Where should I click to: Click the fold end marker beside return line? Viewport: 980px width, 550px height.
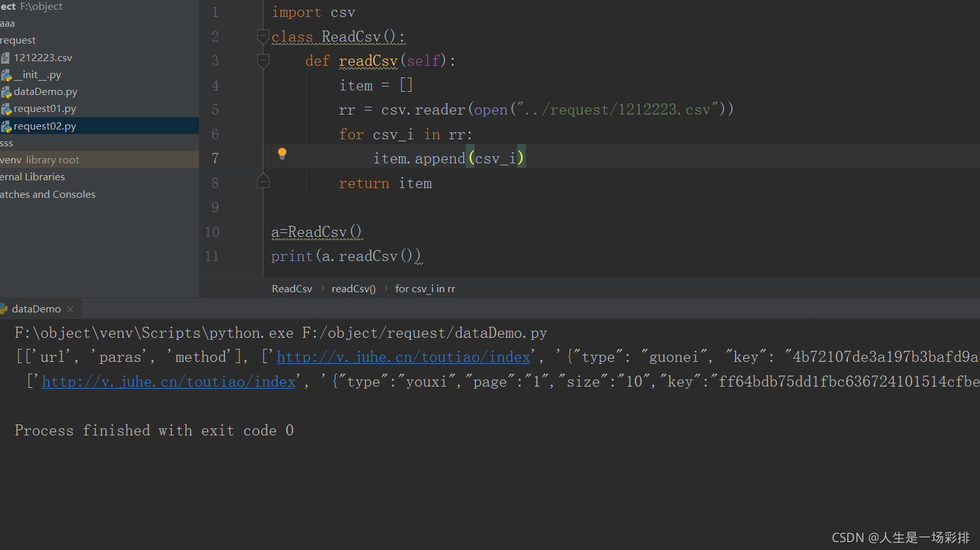tap(263, 182)
